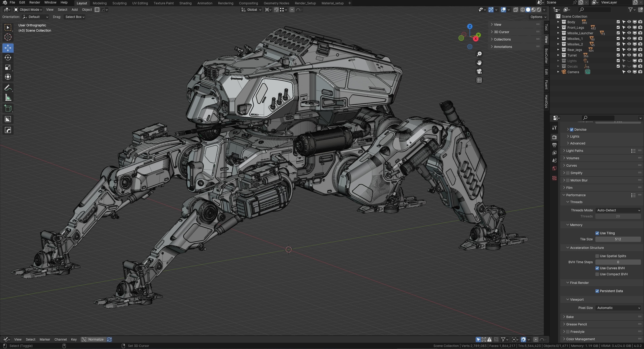Image resolution: width=644 pixels, height=349 pixels.
Task: Enable Use Spatial Splits checkbox
Action: (x=597, y=256)
